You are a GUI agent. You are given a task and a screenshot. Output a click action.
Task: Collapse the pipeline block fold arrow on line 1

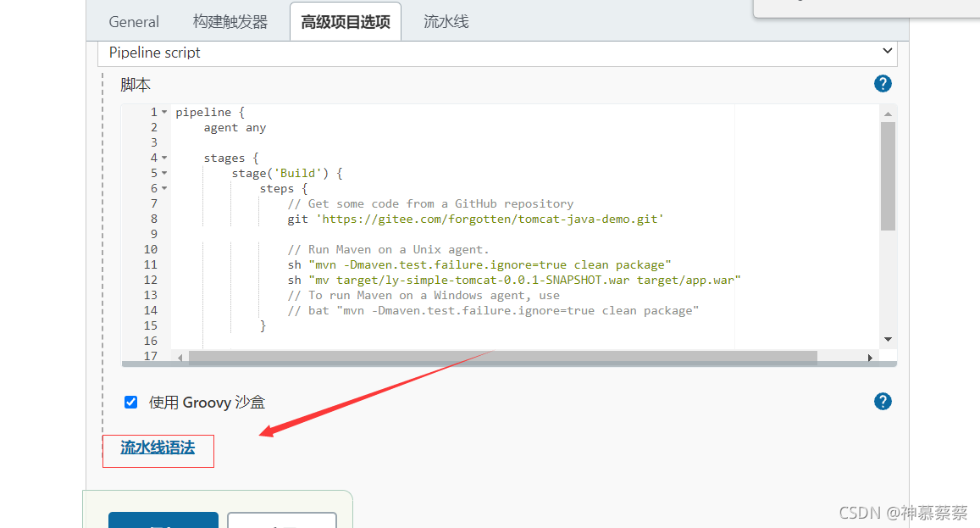tap(164, 113)
